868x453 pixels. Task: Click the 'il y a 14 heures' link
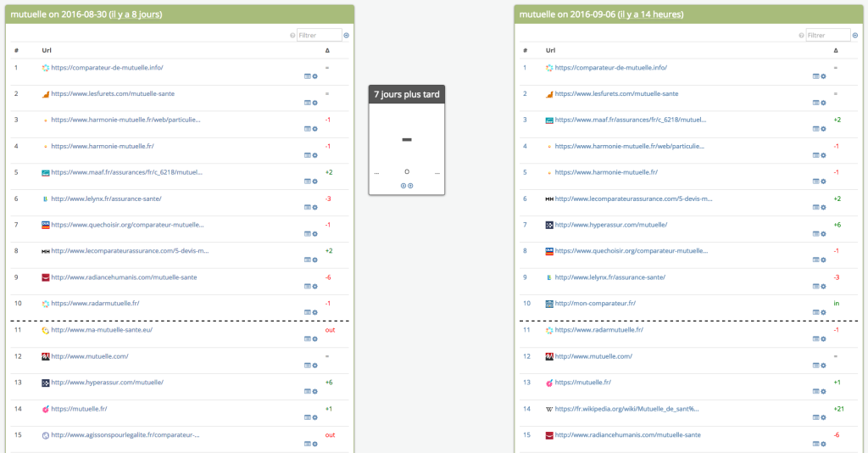(650, 14)
